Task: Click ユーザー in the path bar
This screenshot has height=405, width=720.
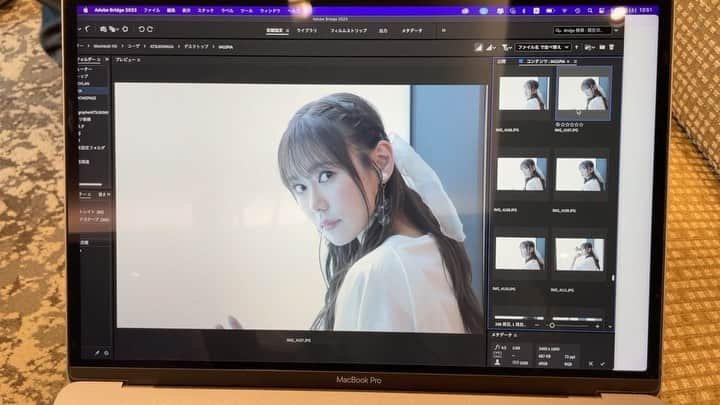Action: click(x=134, y=46)
